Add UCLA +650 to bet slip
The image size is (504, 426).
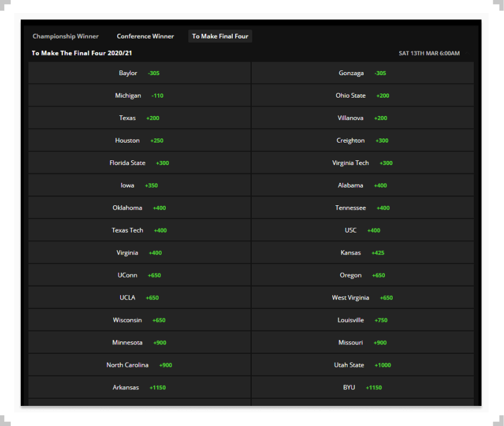tap(139, 298)
